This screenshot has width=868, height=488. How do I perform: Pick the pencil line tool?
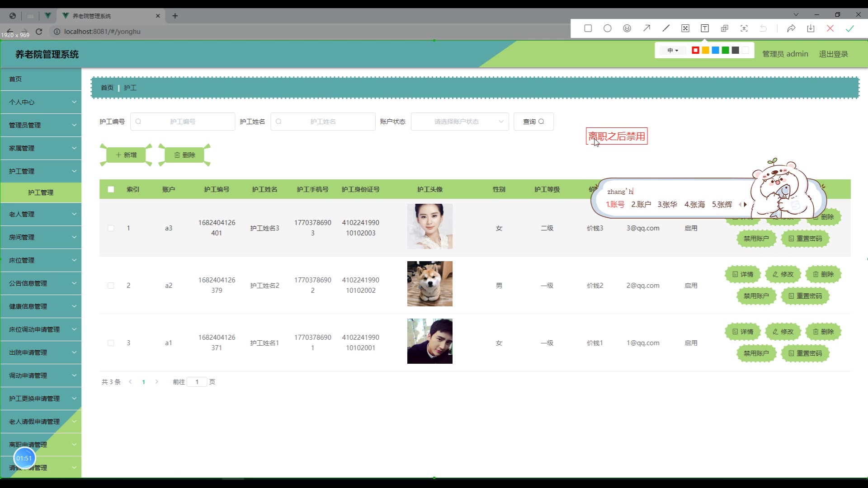click(x=666, y=28)
